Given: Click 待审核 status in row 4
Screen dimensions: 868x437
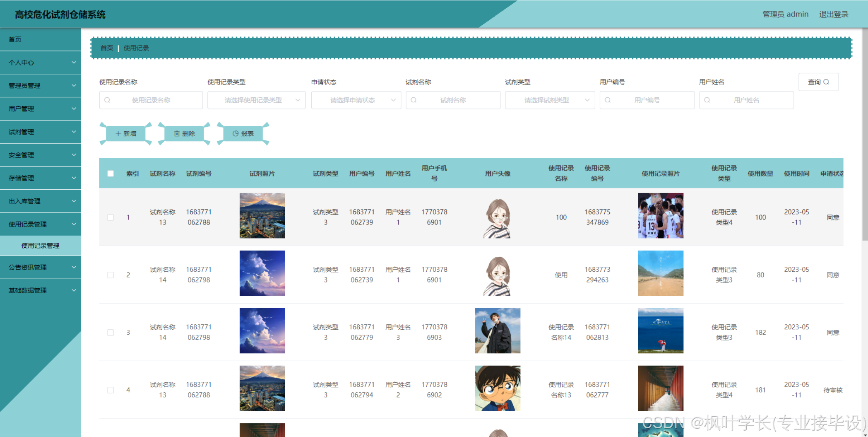Looking at the screenshot, I should coord(833,390).
